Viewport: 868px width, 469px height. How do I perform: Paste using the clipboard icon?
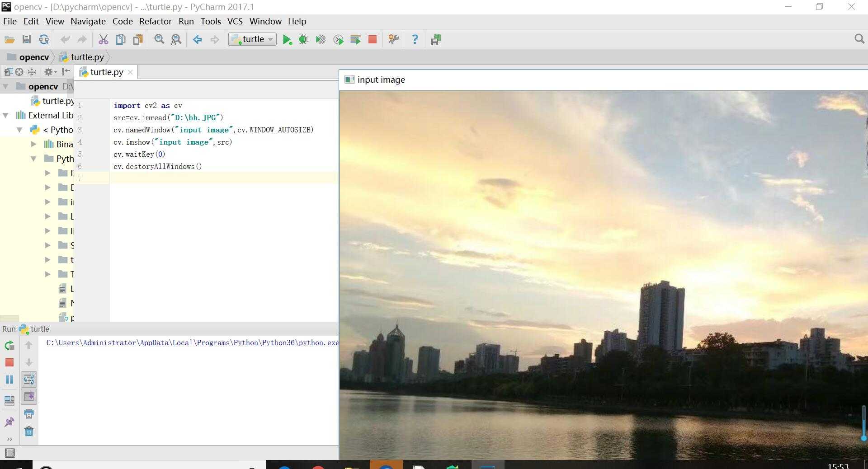coord(138,40)
